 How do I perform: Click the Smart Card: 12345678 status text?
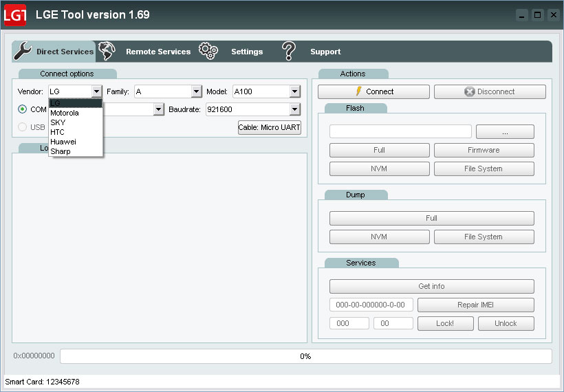click(42, 382)
